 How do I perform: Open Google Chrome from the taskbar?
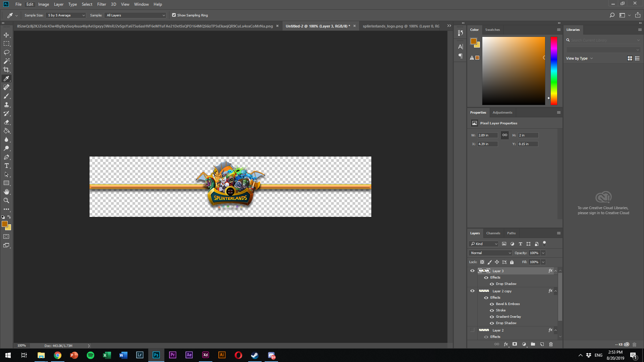point(58,355)
